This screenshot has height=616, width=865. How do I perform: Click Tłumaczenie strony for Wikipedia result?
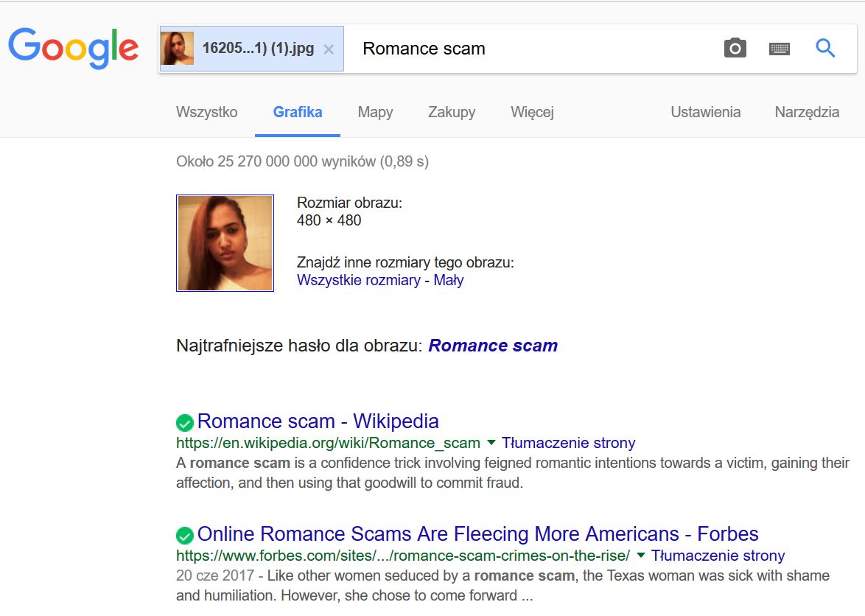(568, 443)
